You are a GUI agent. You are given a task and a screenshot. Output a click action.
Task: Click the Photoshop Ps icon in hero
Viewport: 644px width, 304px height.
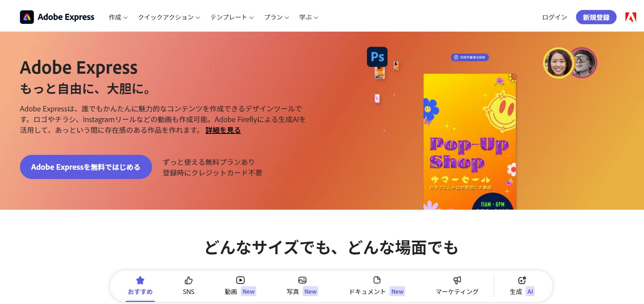click(377, 57)
